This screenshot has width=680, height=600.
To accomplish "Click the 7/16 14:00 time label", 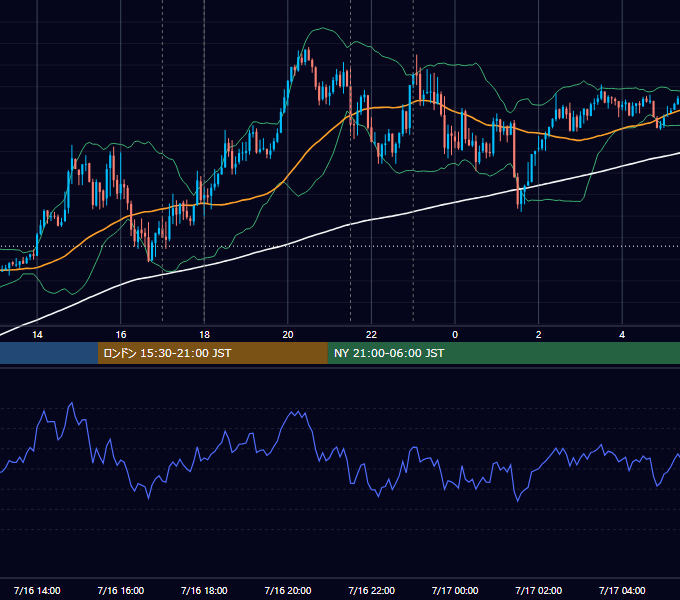I will coord(37,590).
